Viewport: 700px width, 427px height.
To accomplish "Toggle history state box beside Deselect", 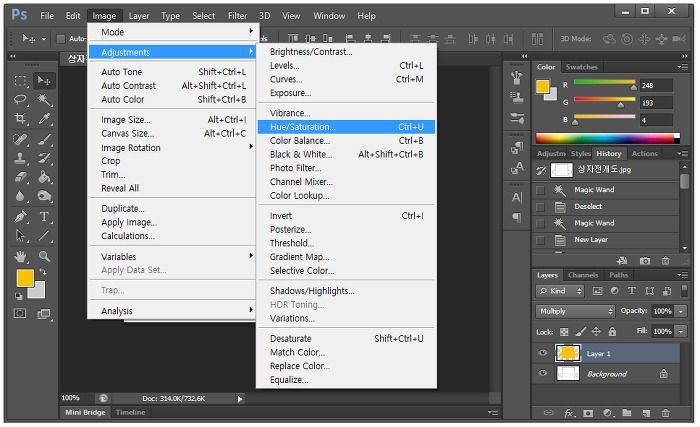I will pyautogui.click(x=540, y=207).
